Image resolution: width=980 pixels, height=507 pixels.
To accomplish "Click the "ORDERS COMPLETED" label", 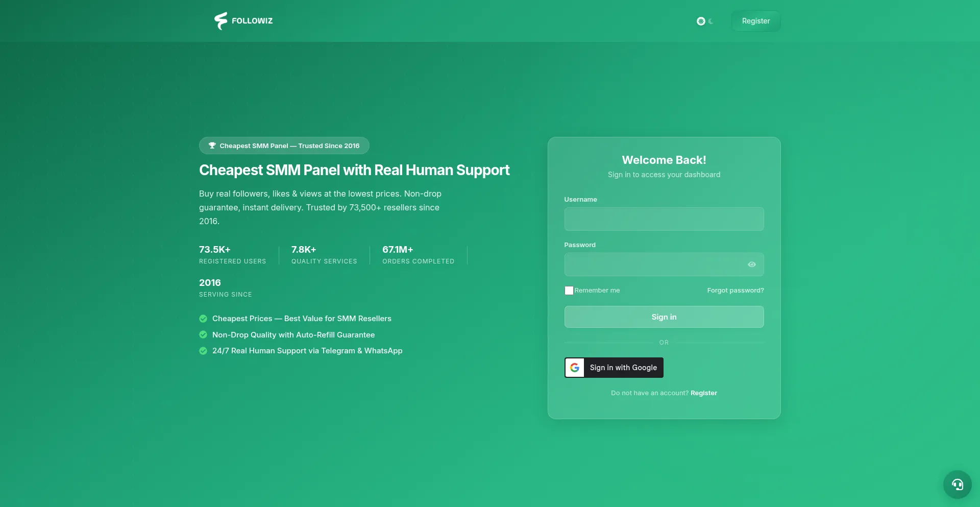I will [x=418, y=261].
